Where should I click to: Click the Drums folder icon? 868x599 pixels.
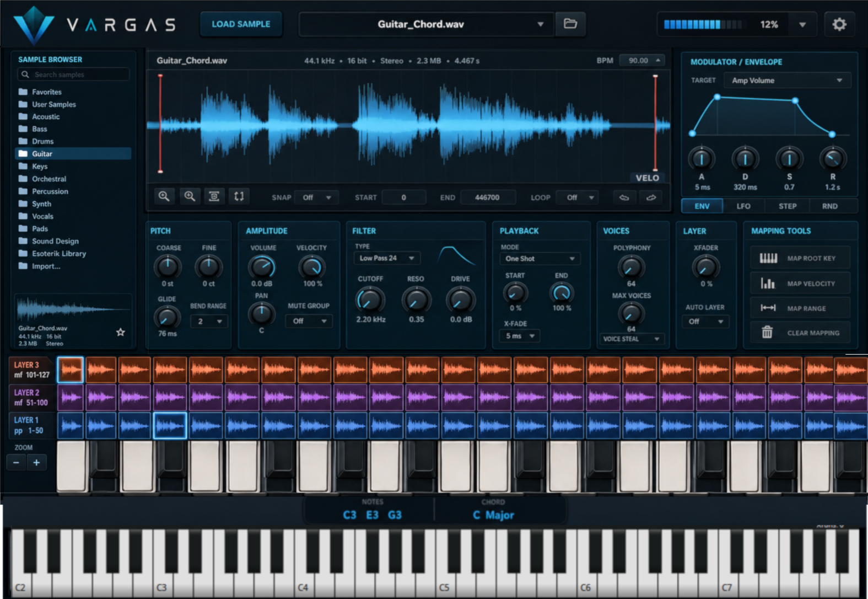point(23,141)
